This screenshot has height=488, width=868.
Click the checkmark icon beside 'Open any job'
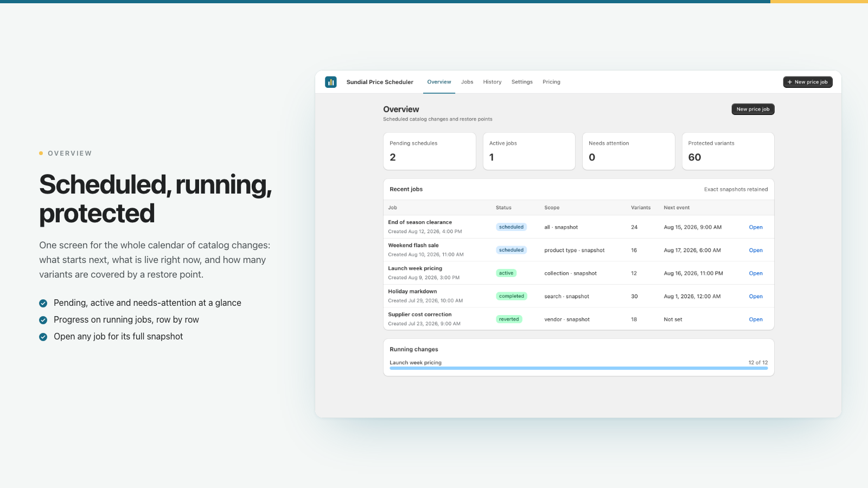click(x=43, y=337)
